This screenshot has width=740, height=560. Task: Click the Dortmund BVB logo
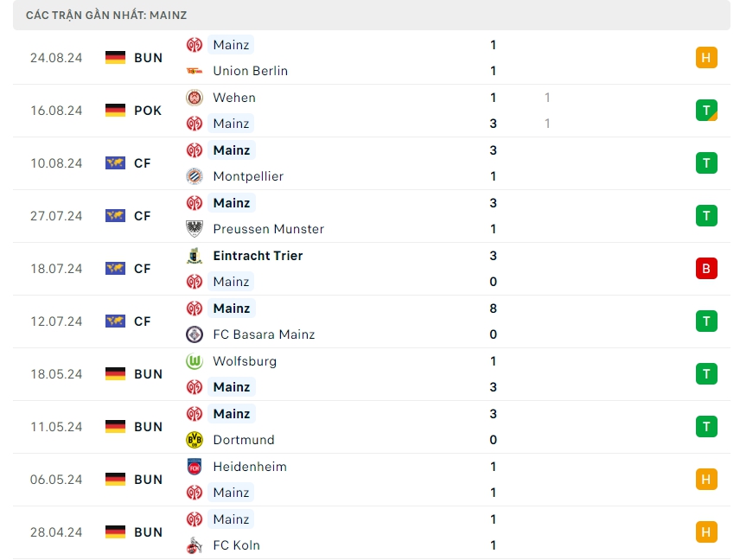click(195, 440)
